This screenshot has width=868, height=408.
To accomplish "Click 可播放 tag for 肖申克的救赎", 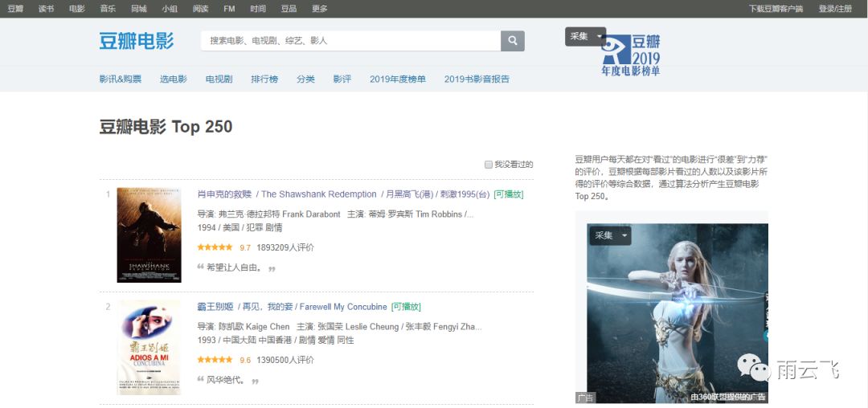I will coord(509,194).
